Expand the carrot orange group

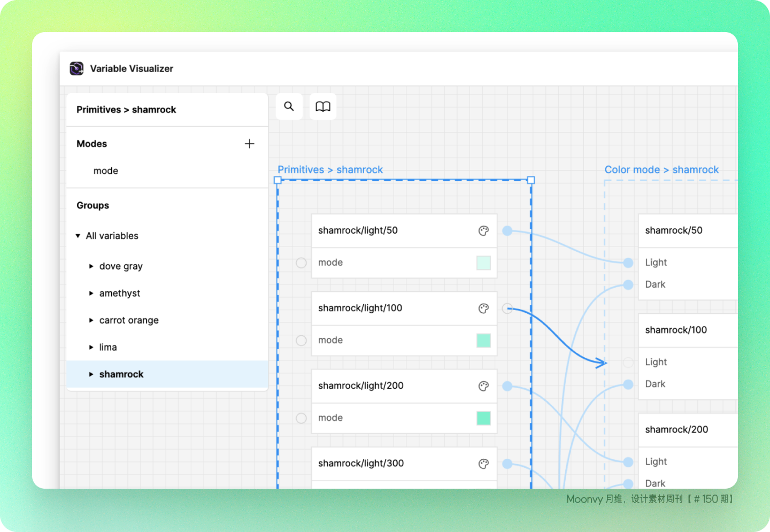[91, 320]
